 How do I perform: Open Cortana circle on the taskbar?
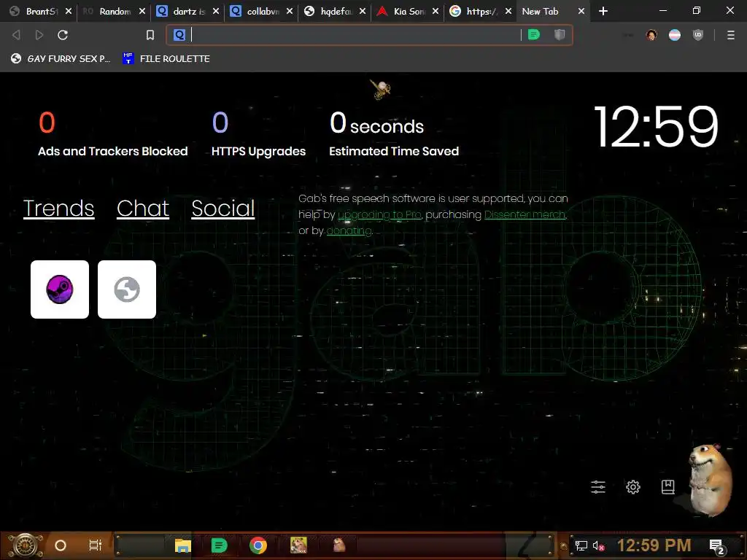point(61,545)
